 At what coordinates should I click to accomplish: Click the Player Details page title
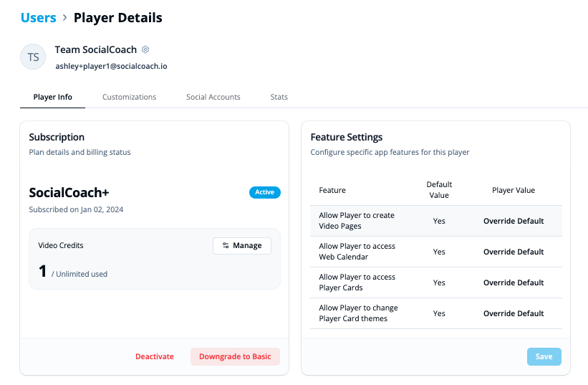tap(117, 18)
